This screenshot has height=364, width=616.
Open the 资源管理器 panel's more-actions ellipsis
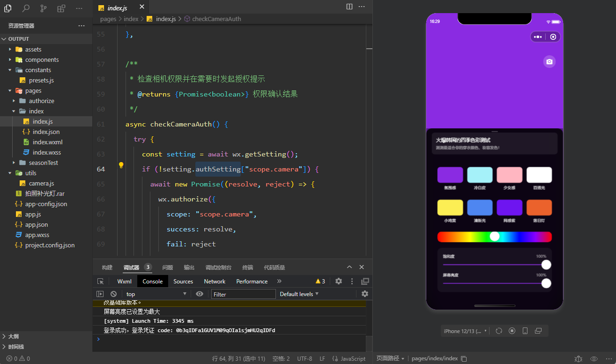tap(82, 26)
